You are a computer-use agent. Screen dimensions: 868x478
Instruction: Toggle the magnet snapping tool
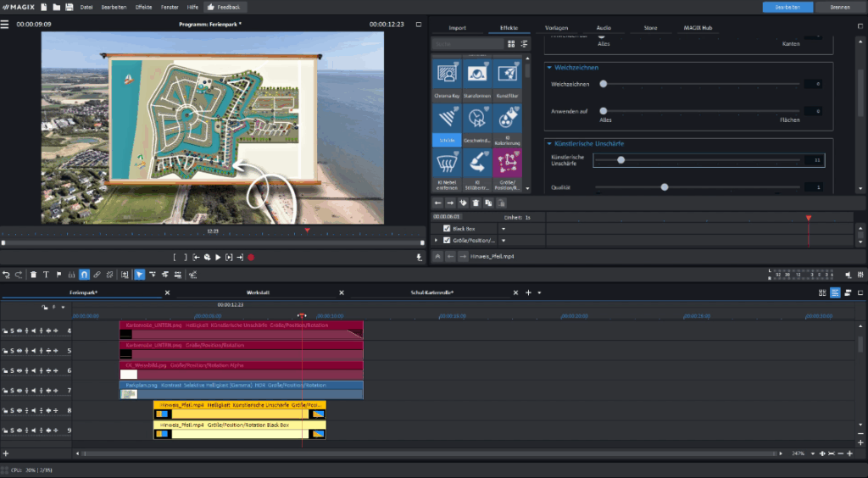pyautogui.click(x=84, y=275)
